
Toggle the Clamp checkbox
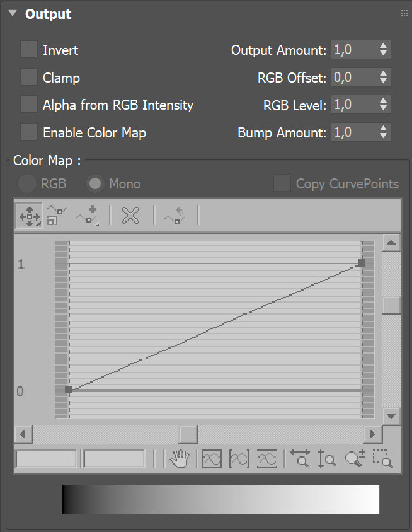point(29,78)
